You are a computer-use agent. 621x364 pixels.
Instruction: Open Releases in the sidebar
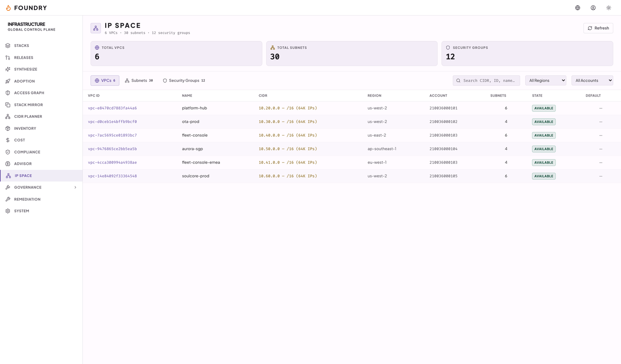coord(41,57)
